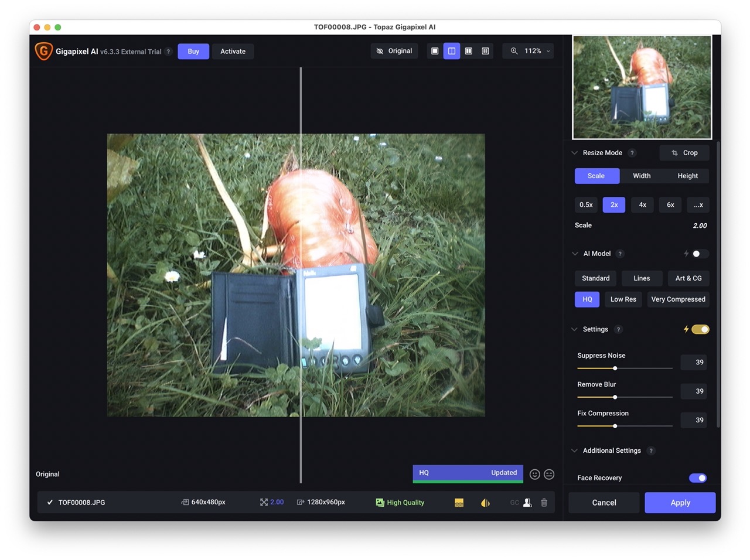Open the 112% zoom dropdown
This screenshot has height=560, width=750.
(x=530, y=51)
